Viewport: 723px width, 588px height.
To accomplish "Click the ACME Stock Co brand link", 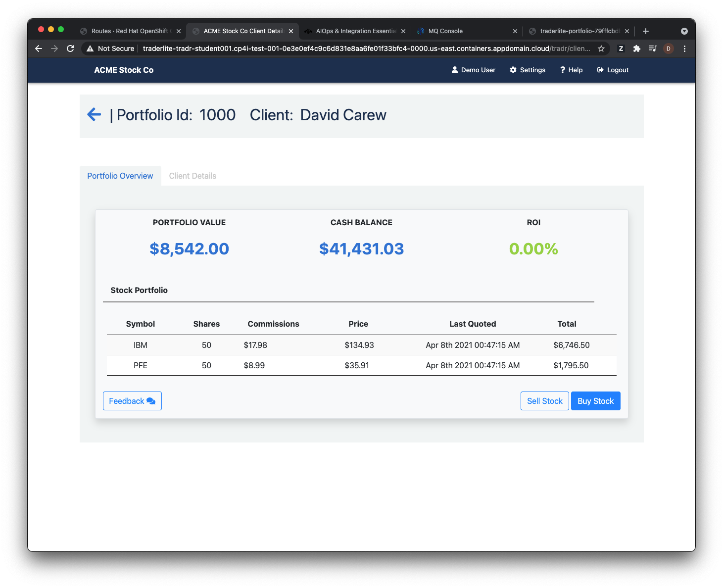I will point(124,70).
